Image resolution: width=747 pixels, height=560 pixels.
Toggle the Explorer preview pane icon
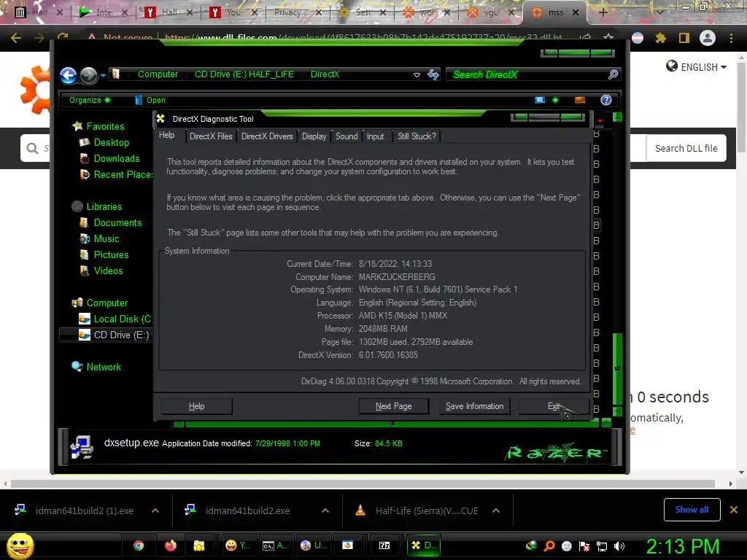click(580, 100)
